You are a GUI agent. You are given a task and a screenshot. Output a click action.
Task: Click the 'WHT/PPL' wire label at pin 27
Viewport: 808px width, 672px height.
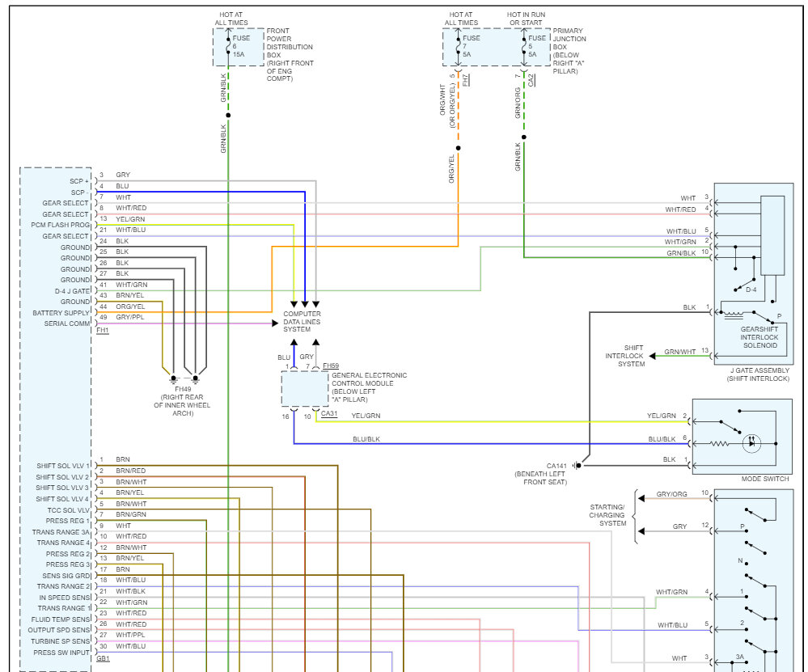click(130, 635)
